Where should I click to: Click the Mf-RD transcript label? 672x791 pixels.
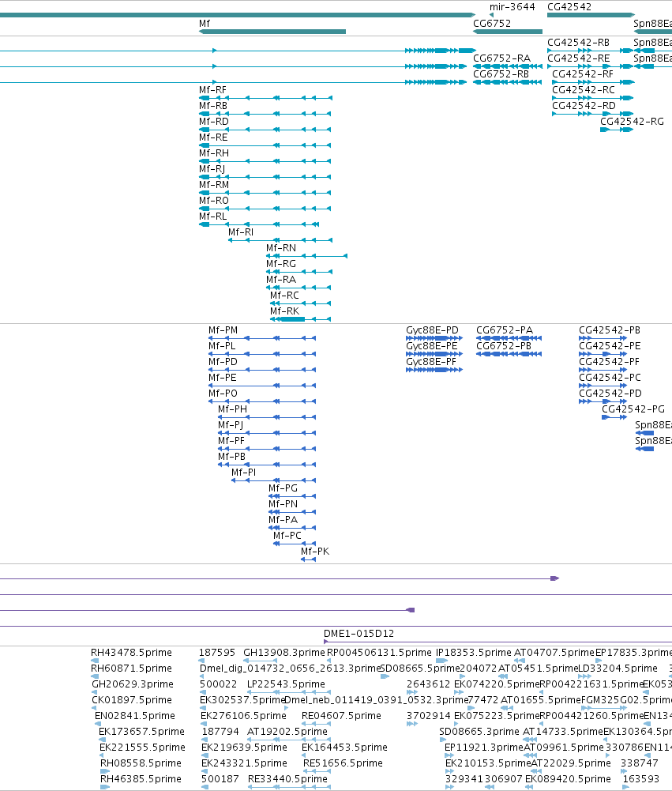coord(214,122)
